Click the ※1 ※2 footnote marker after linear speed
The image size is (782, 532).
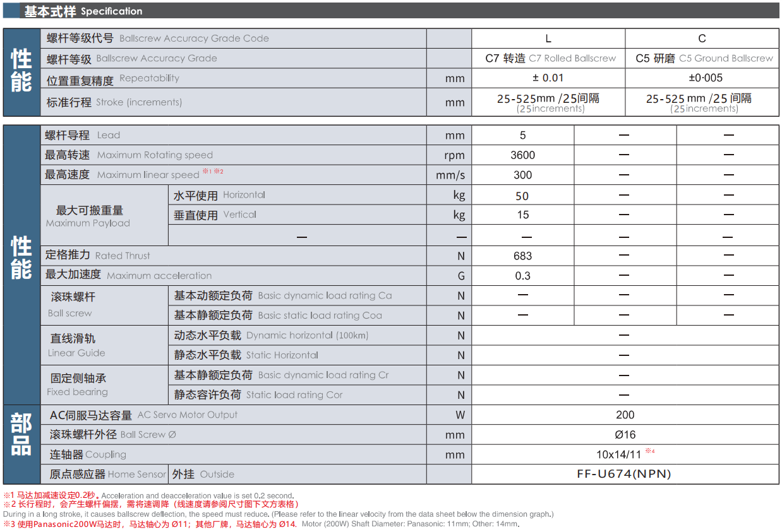click(x=213, y=172)
